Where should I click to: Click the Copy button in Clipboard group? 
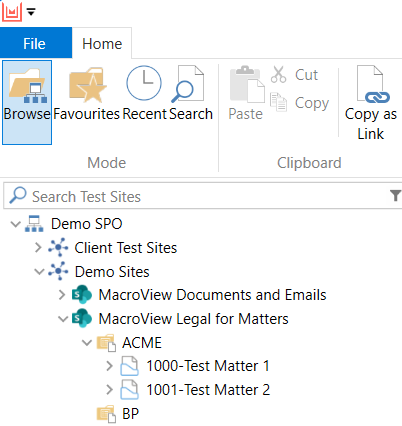click(300, 103)
